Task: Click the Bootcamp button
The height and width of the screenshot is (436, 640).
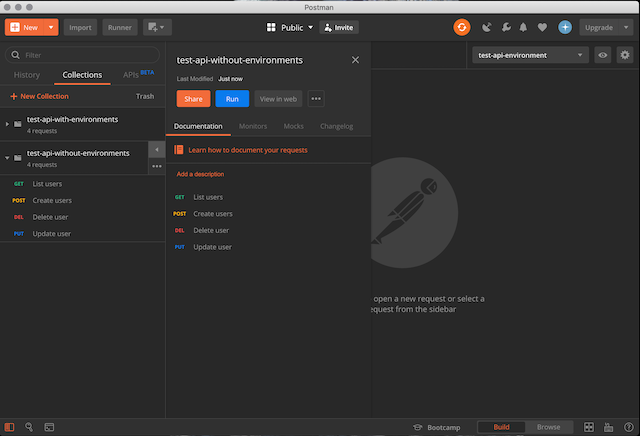Action: coord(437,427)
